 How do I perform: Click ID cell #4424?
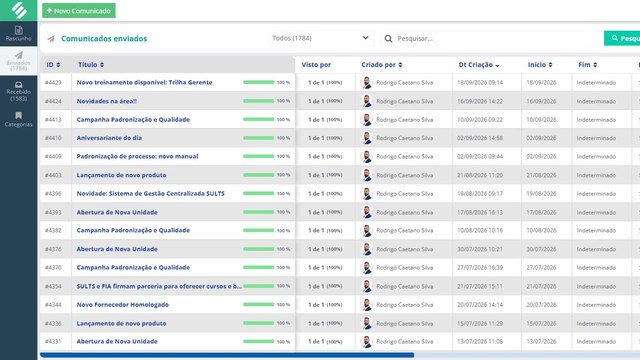click(x=53, y=101)
